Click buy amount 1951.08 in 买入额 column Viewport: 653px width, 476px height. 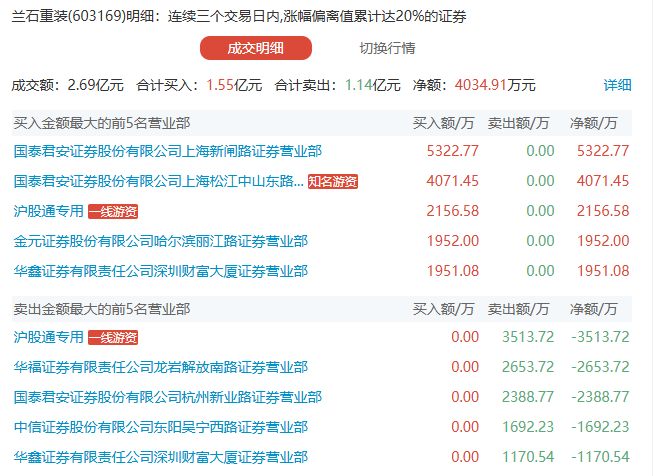click(x=453, y=271)
